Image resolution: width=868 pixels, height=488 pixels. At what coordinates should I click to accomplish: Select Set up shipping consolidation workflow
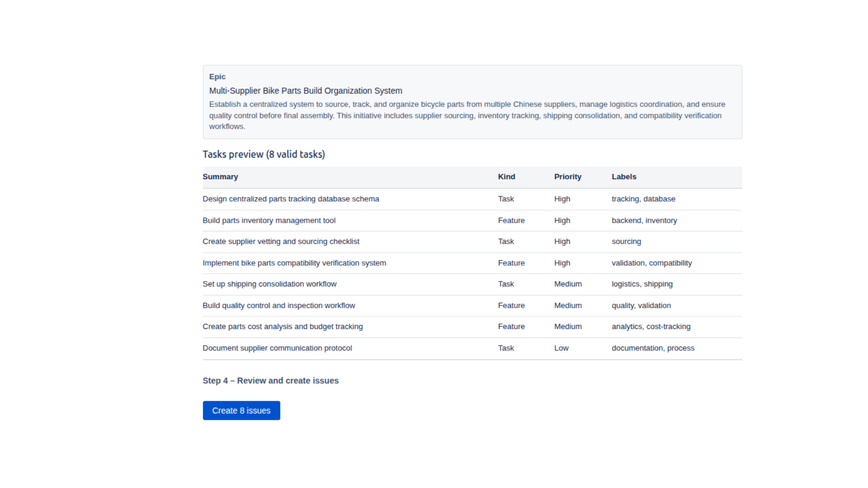269,284
